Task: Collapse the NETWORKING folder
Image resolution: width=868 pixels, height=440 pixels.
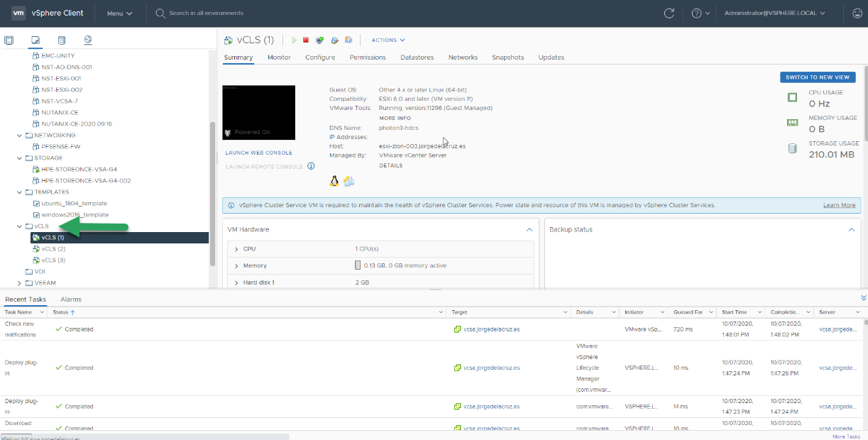Action: tap(20, 136)
